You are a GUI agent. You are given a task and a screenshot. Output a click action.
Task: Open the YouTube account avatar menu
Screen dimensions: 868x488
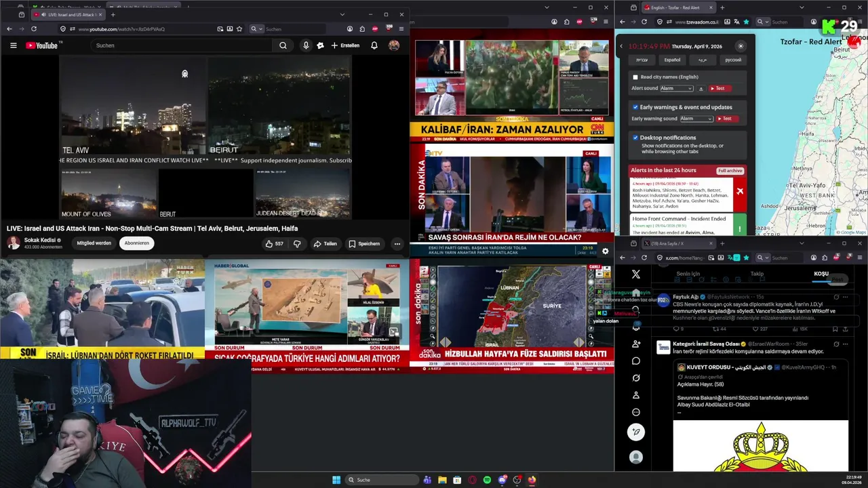pos(394,45)
